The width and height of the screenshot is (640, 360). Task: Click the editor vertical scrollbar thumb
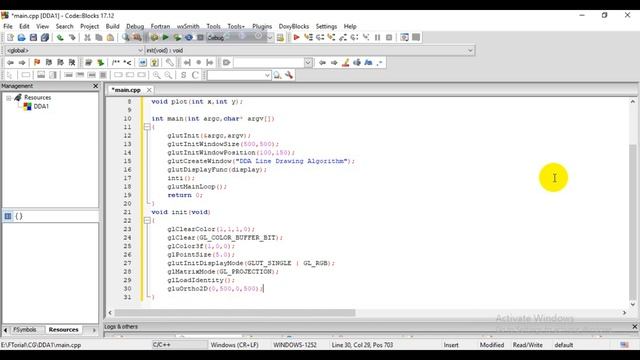pos(633,222)
